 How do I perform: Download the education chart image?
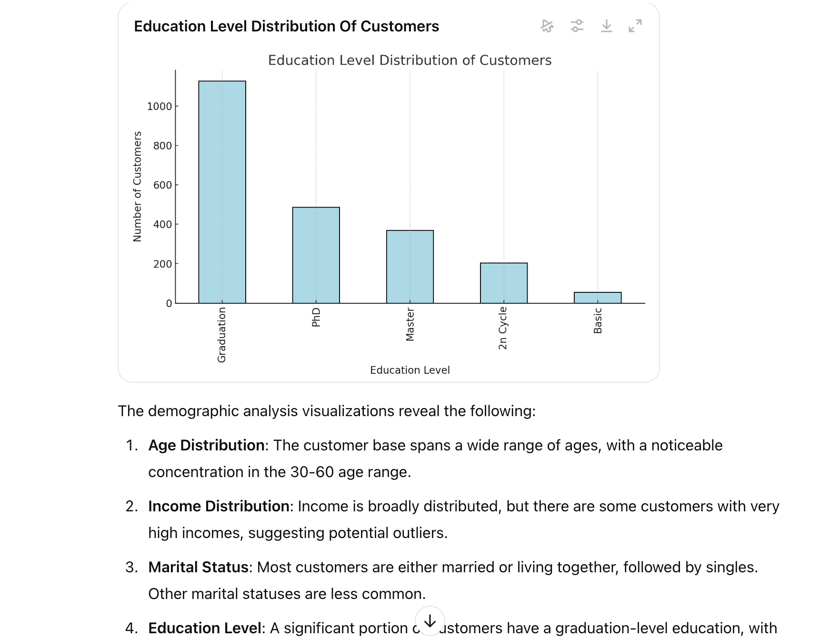click(x=606, y=26)
